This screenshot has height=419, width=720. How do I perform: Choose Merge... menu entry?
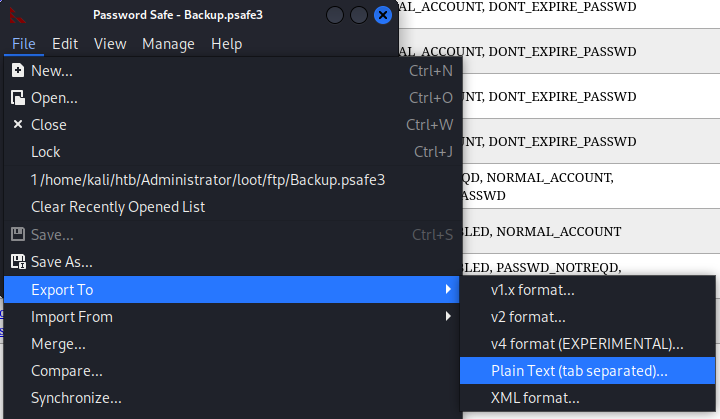[x=231, y=344]
